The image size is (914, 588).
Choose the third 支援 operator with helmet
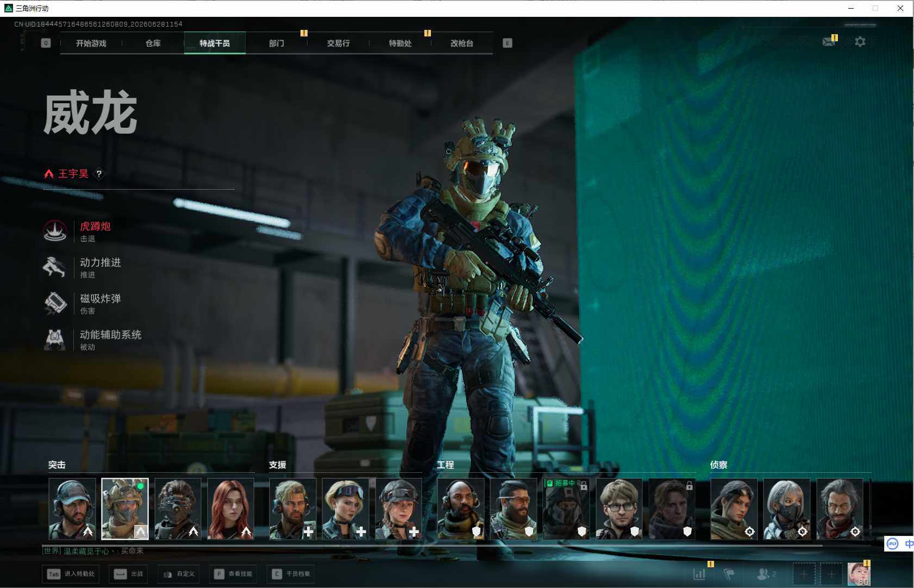[x=398, y=509]
